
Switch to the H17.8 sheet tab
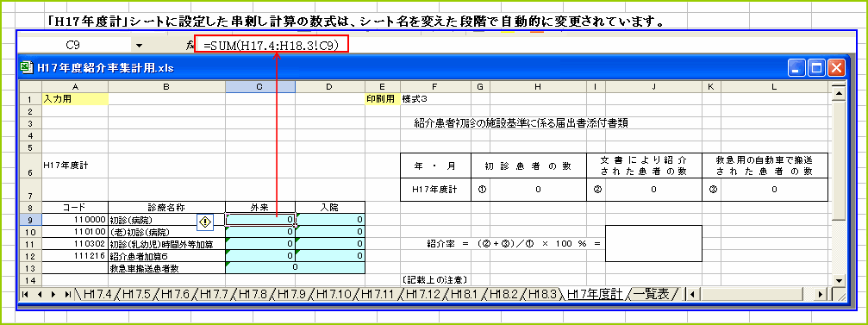tap(253, 294)
